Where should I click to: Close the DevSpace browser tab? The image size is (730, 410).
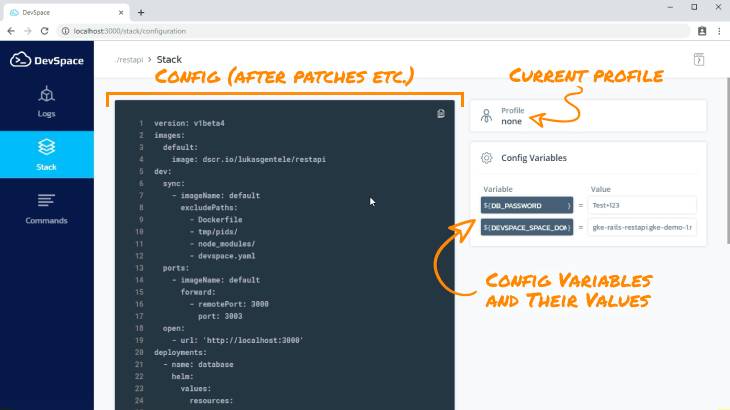(x=121, y=13)
